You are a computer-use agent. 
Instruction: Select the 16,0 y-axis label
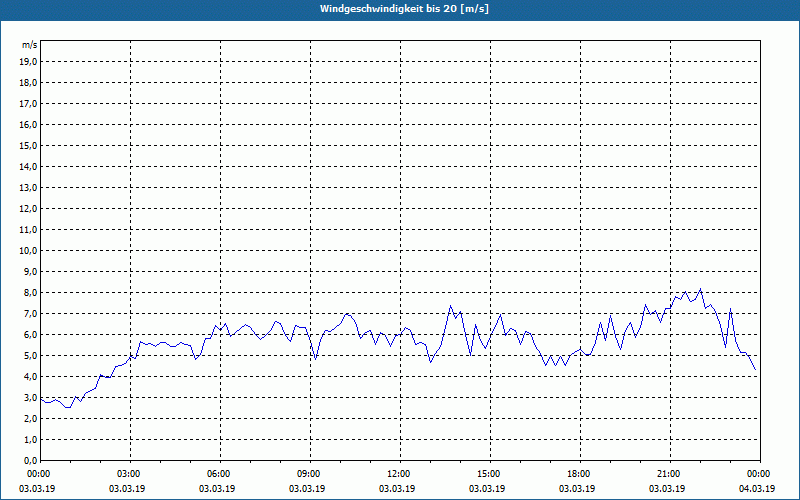coord(28,124)
